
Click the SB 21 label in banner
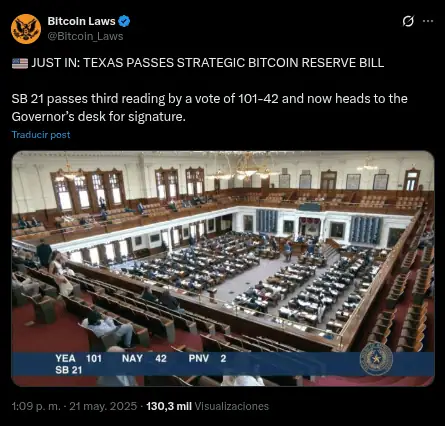[69, 370]
